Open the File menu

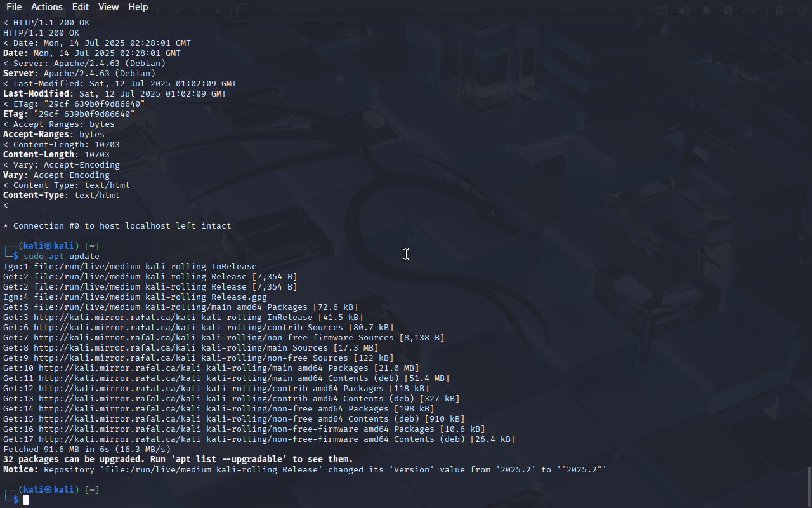tap(14, 7)
